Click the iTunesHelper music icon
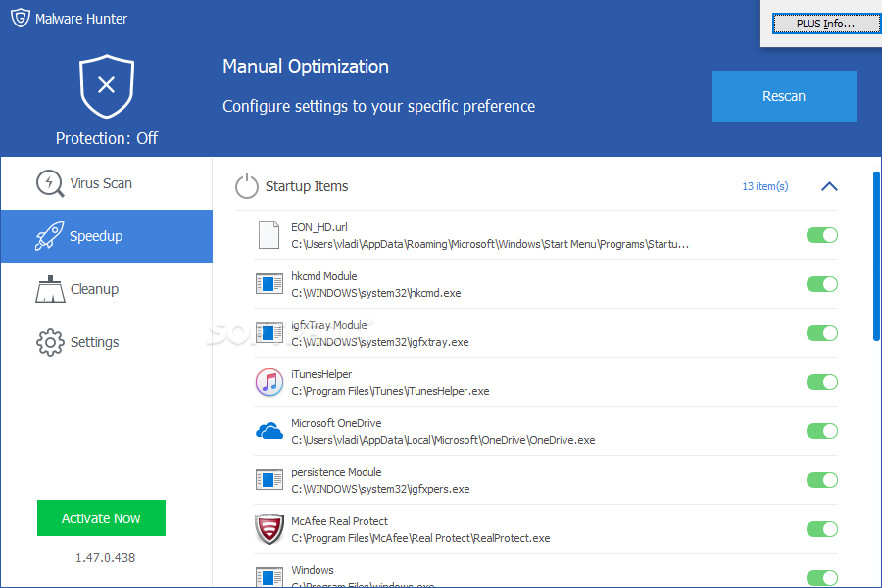 (269, 382)
